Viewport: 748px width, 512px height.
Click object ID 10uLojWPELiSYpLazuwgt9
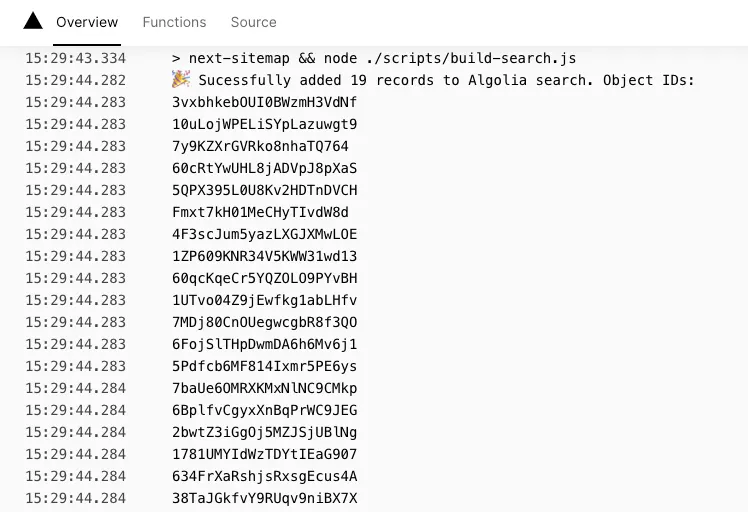tap(264, 124)
